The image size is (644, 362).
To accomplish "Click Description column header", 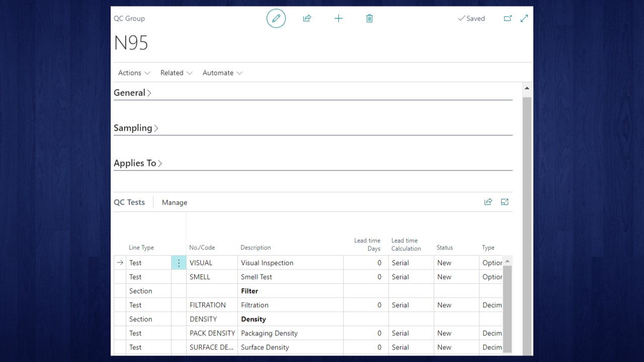I will [x=256, y=248].
